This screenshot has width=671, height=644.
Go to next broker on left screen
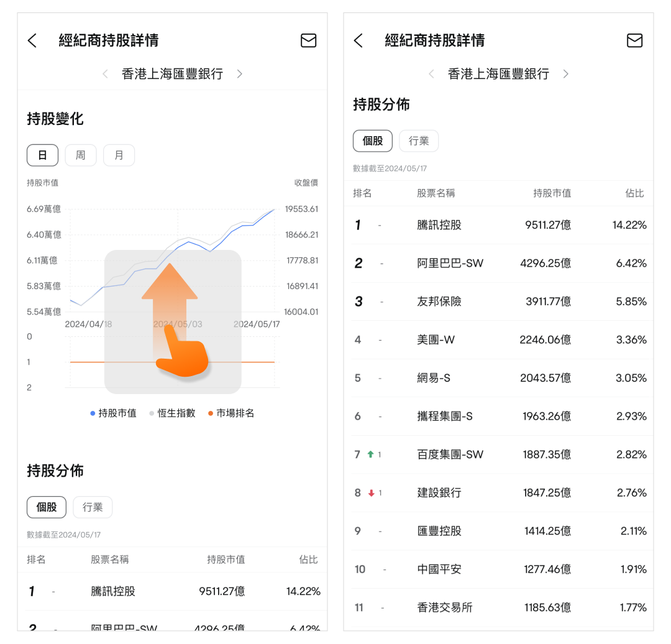(x=240, y=74)
